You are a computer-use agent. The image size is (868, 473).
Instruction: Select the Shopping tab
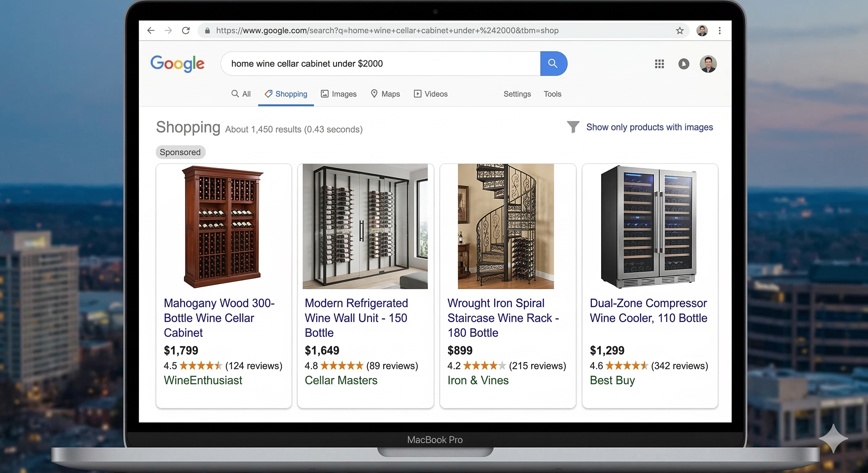[x=285, y=94]
